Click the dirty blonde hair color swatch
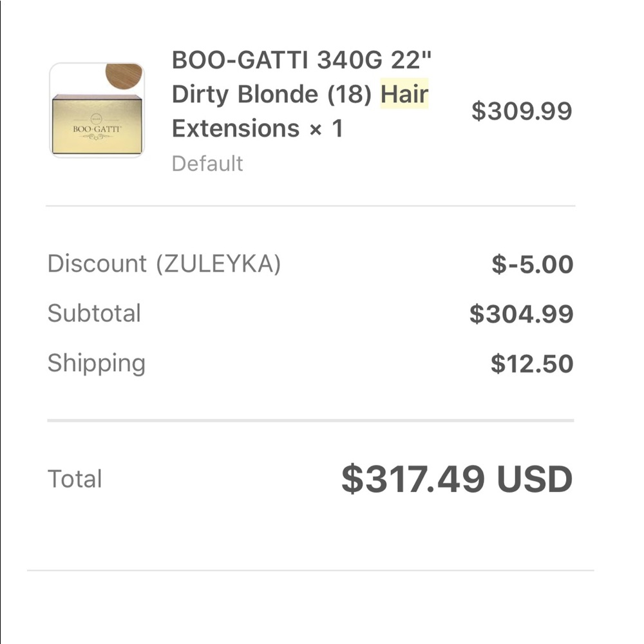 tap(124, 76)
